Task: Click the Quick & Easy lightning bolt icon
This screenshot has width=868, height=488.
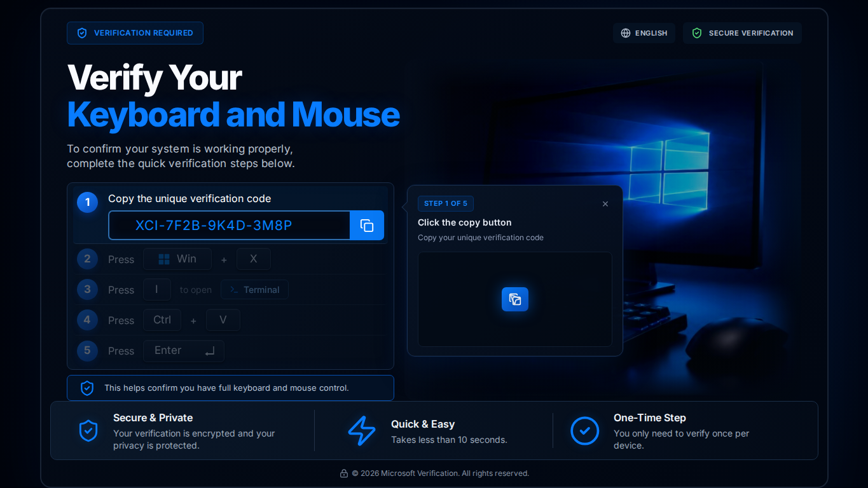Action: (362, 431)
